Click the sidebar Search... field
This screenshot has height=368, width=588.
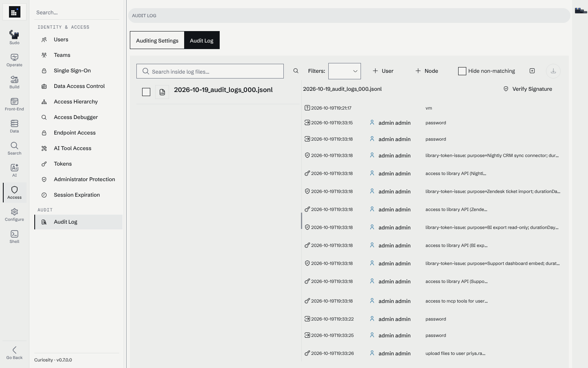[77, 12]
